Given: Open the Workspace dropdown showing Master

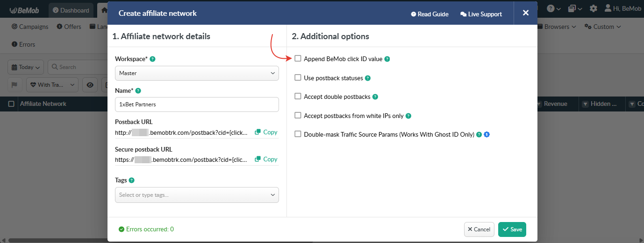Looking at the screenshot, I should tap(197, 73).
